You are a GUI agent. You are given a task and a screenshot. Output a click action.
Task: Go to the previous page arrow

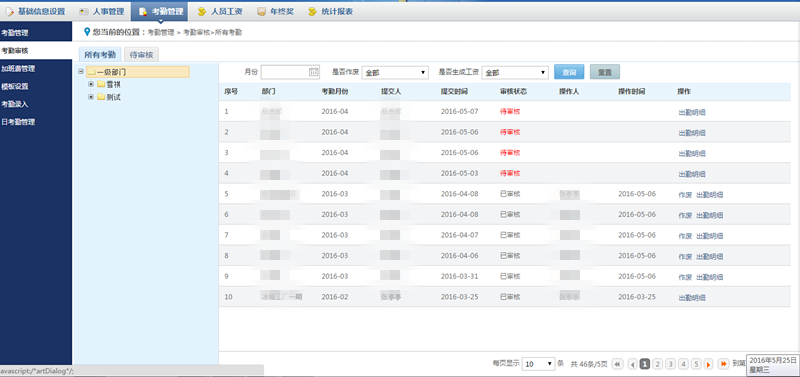pyautogui.click(x=633, y=364)
